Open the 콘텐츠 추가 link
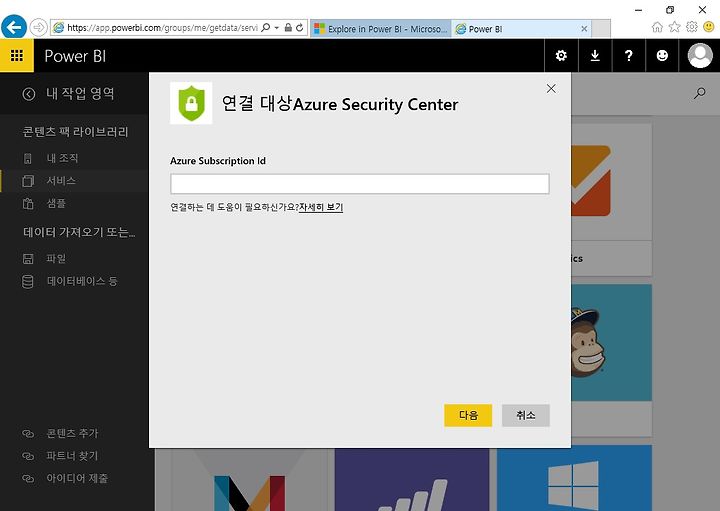Image resolution: width=720 pixels, height=511 pixels. pos(72,433)
